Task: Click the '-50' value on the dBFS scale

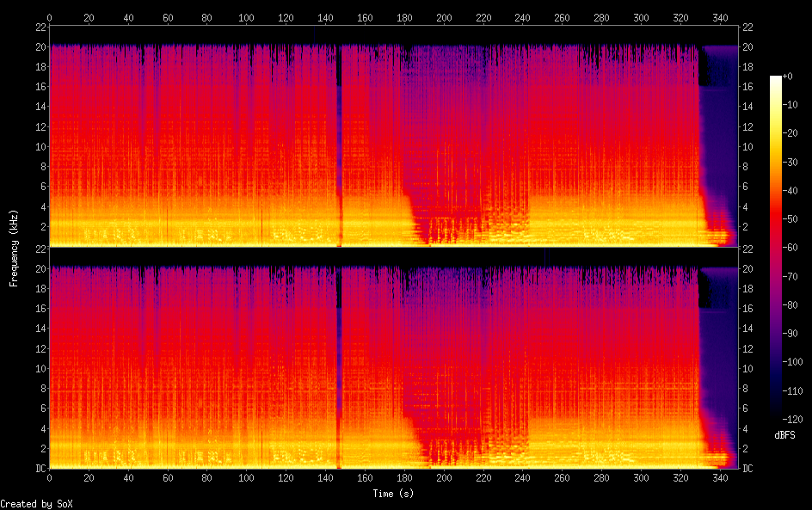Action: coord(790,219)
